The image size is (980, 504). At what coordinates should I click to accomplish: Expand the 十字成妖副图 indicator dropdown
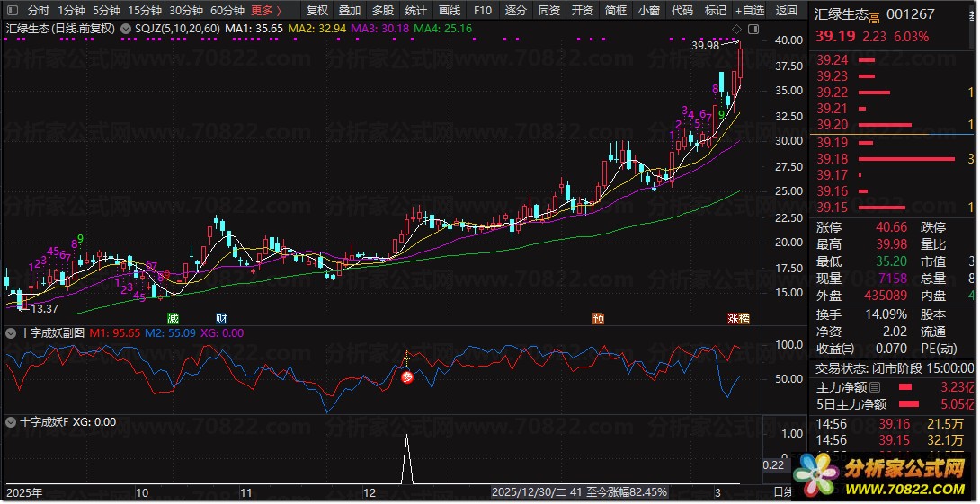click(x=10, y=332)
